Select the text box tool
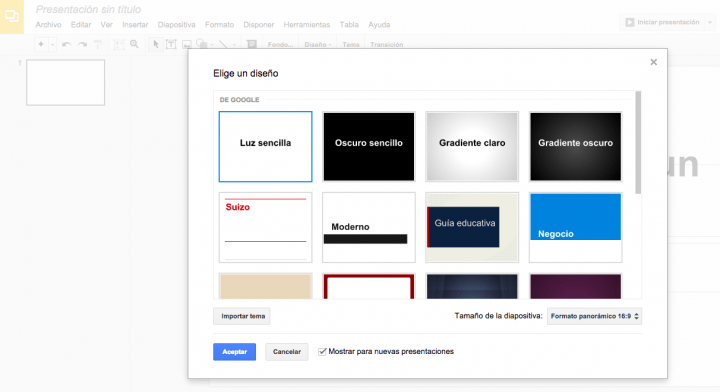Viewport: 720px width, 392px height. (171, 45)
